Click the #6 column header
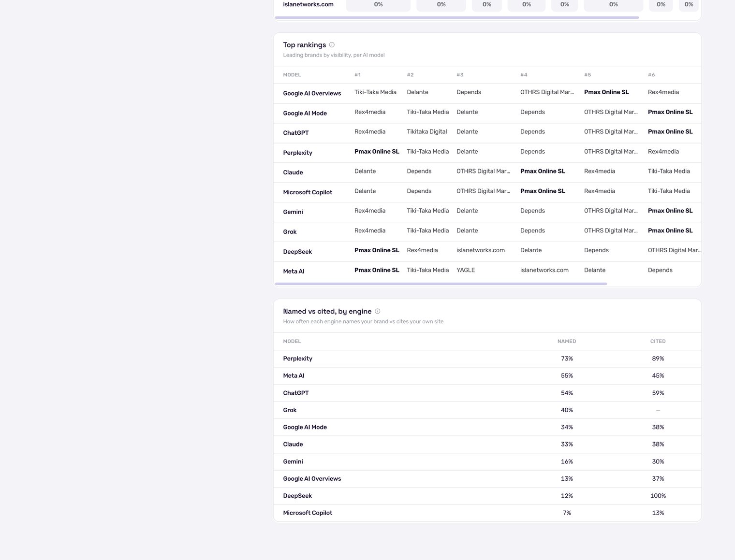 651,75
